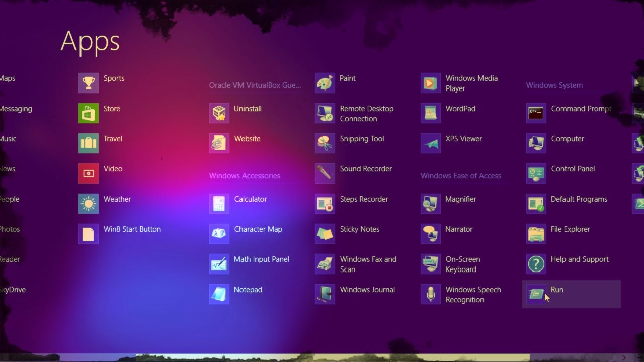The width and height of the screenshot is (644, 362).
Task: Open the Help and Support icon
Action: (536, 264)
